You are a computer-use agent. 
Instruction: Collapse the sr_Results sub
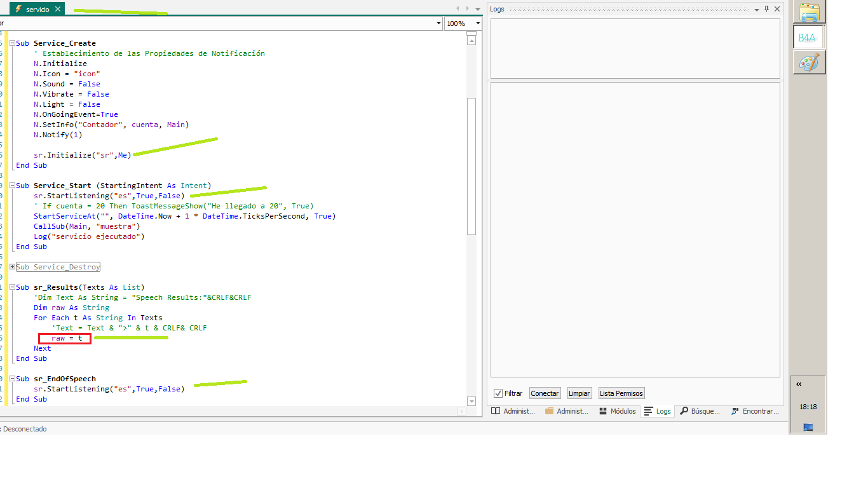tap(12, 287)
